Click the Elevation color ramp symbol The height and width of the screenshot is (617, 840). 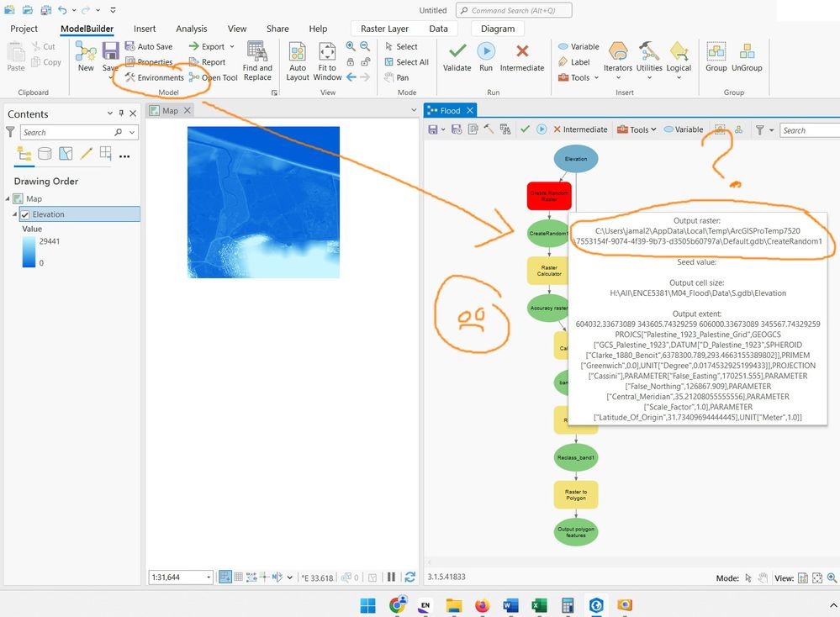[x=29, y=251]
